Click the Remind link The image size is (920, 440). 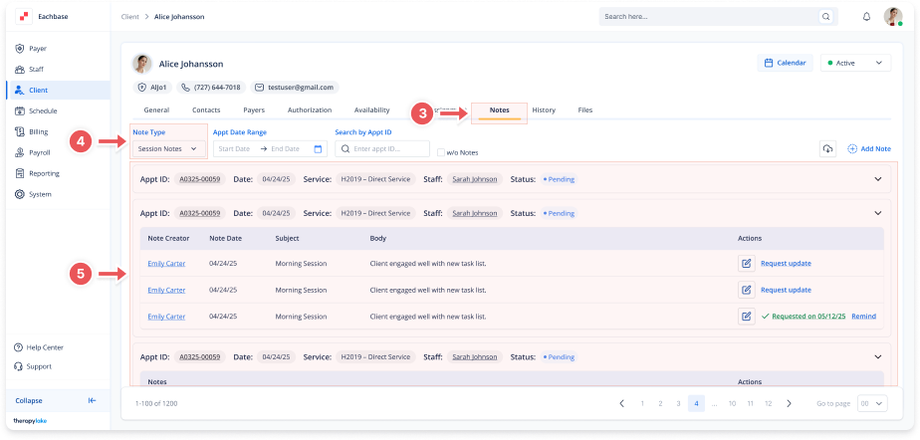pos(863,316)
